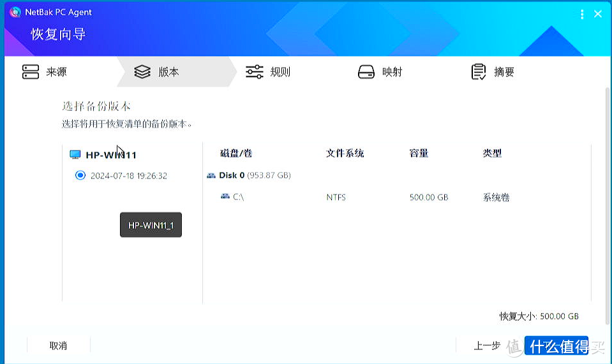Click the 映射 mapping drive icon
Viewport: 612px width, 364px height.
pyautogui.click(x=366, y=71)
